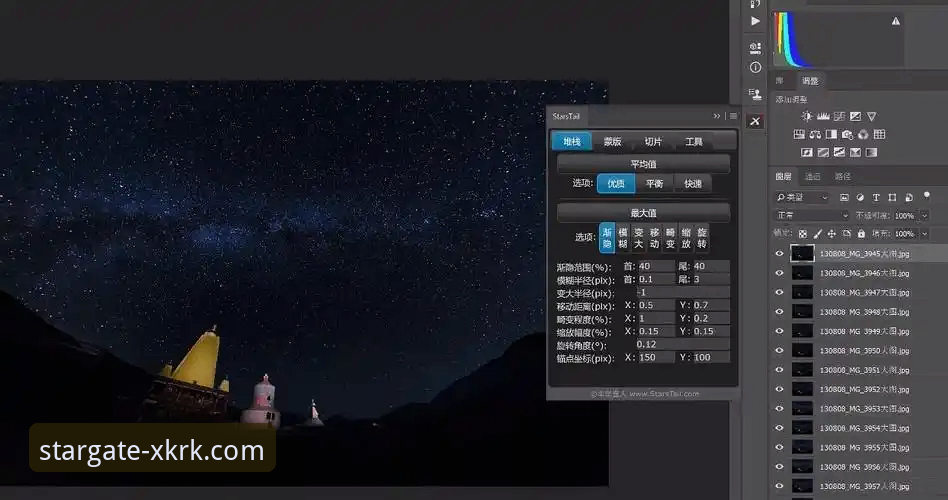Switch to the 堆栈 tab in StarsTail
Viewport: 948px width, 500px height.
(571, 141)
